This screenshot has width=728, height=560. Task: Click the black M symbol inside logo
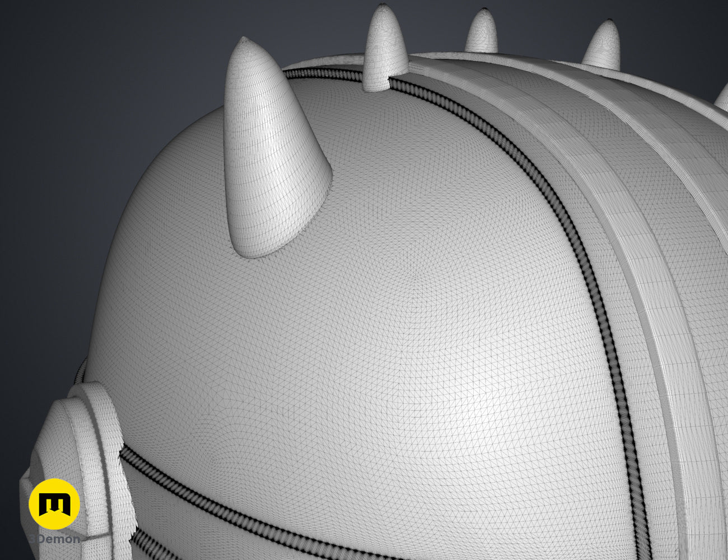pyautogui.click(x=54, y=505)
